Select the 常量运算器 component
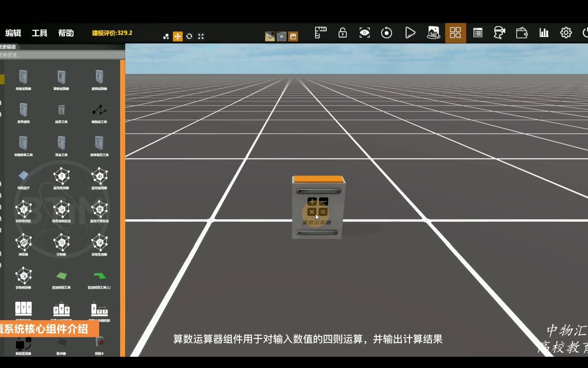This screenshot has width=588, height=368. pyautogui.click(x=23, y=80)
